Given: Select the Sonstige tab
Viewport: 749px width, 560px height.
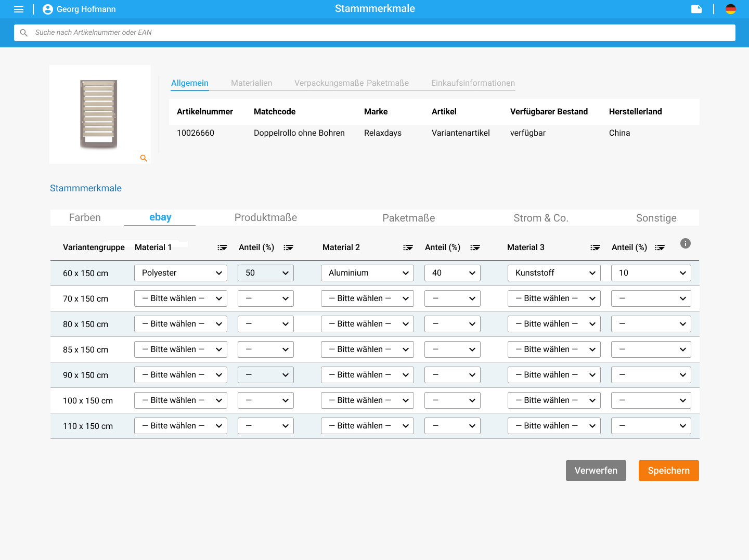Looking at the screenshot, I should click(x=656, y=218).
